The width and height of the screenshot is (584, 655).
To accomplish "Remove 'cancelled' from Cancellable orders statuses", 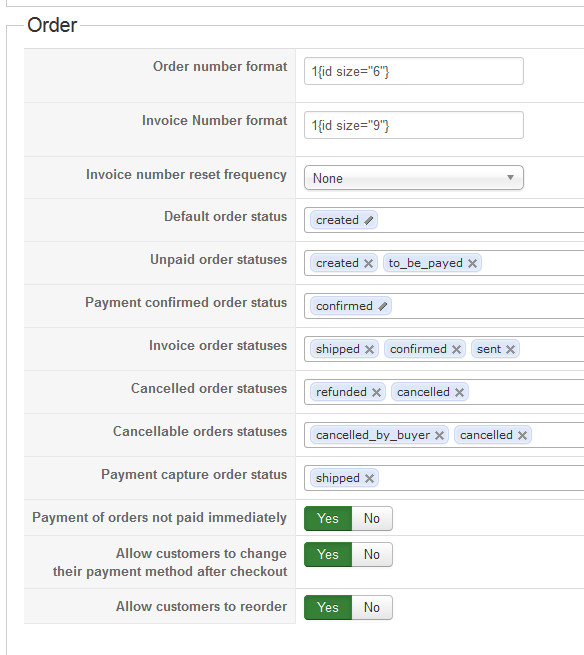I will 522,436.
